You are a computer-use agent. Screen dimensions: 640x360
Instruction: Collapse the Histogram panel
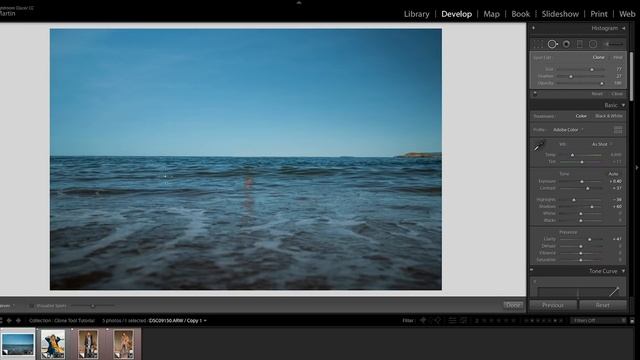point(624,28)
